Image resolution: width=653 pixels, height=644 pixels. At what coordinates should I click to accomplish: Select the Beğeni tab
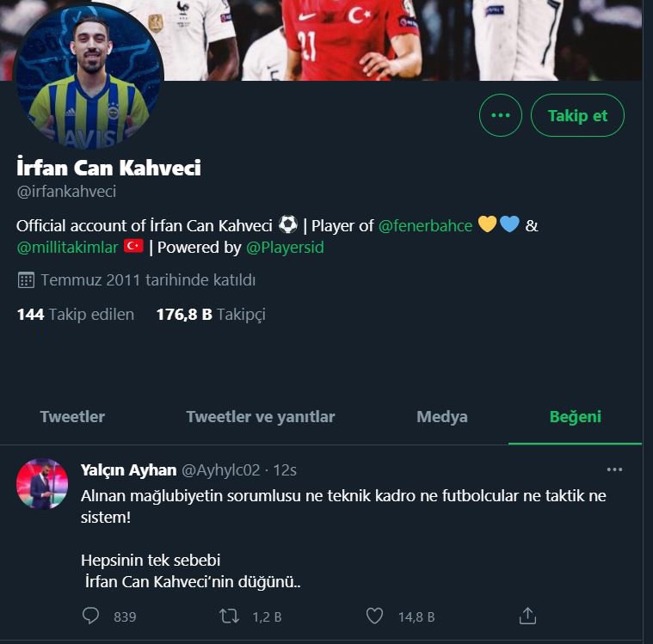(x=575, y=417)
